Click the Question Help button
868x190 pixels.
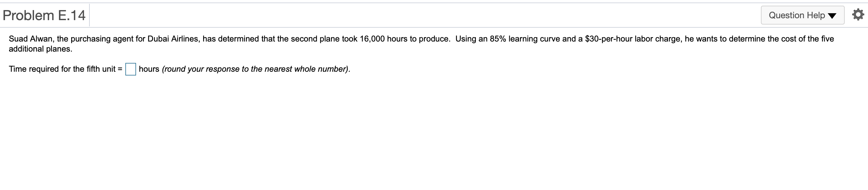coord(797,15)
